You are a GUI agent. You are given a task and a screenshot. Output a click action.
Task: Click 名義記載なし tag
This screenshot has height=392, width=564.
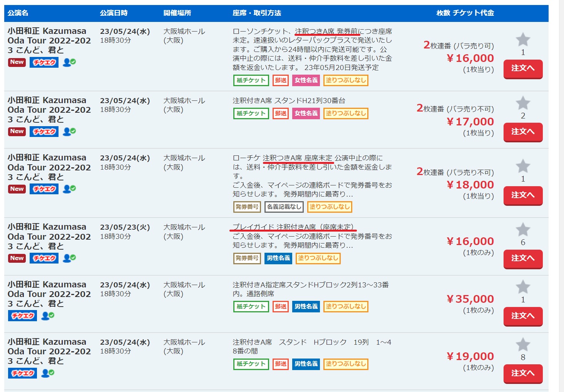click(x=284, y=207)
